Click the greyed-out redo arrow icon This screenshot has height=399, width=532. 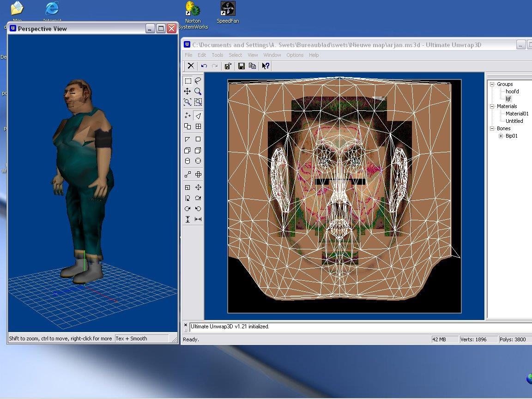[x=214, y=66]
